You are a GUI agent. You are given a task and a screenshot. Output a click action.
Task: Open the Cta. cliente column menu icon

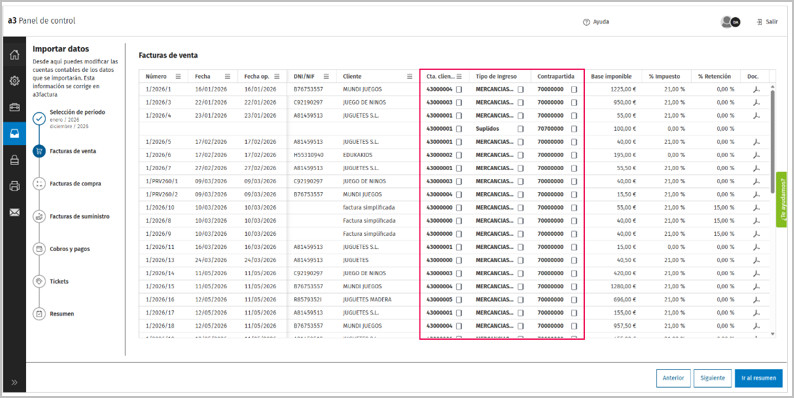459,76
